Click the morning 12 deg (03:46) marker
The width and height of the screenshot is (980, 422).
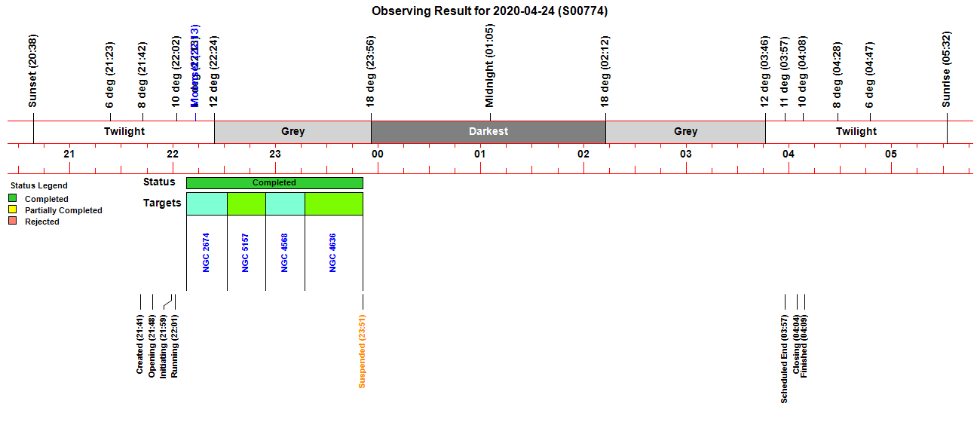point(765,72)
